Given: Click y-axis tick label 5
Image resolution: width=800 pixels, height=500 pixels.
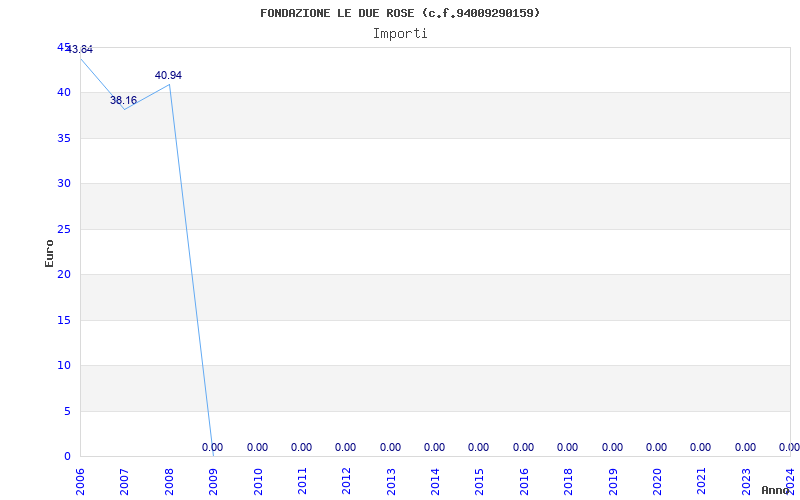Looking at the screenshot, I should 67,411.
